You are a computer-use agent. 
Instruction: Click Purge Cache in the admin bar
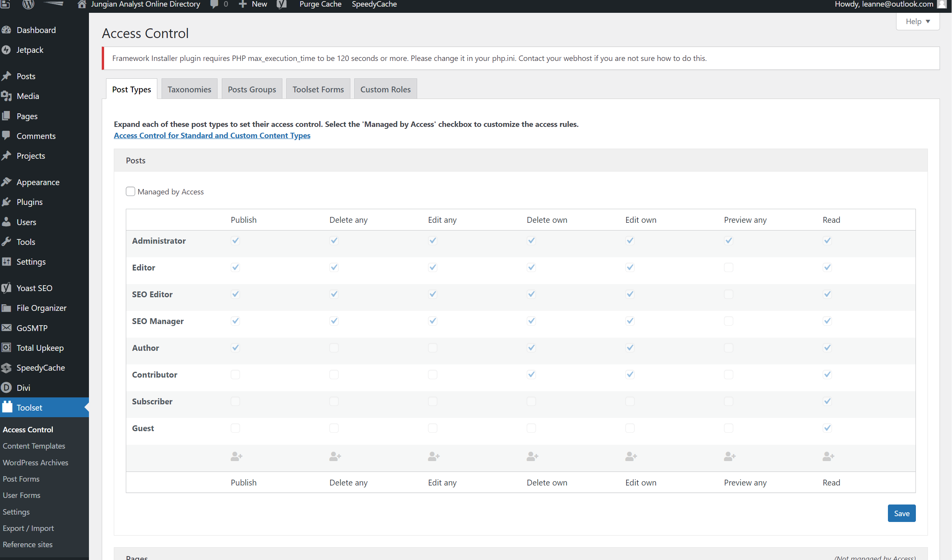coord(320,4)
